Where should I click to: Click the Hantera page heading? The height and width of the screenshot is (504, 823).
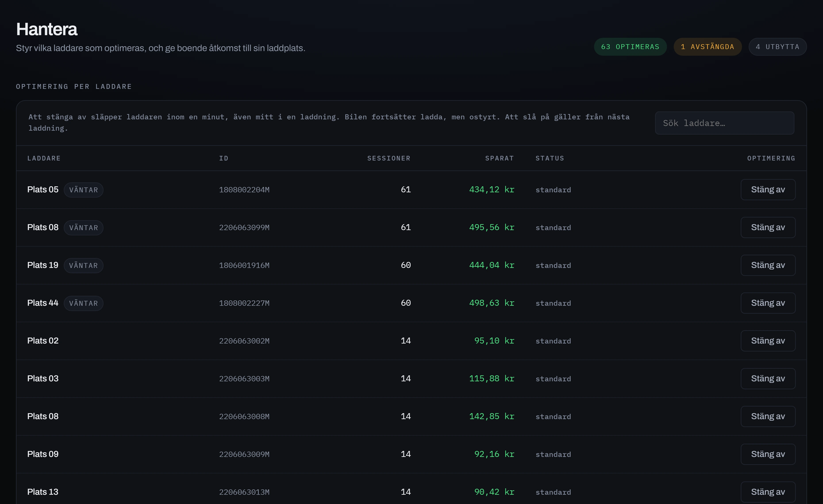point(47,29)
